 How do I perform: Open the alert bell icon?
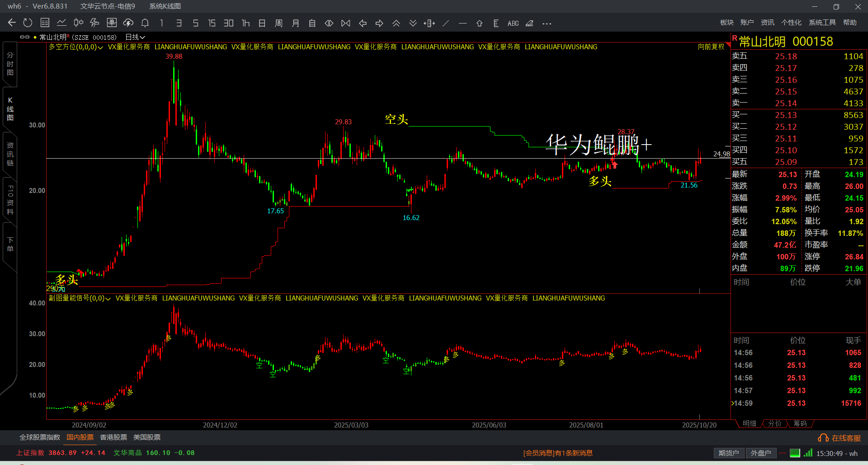[x=145, y=23]
